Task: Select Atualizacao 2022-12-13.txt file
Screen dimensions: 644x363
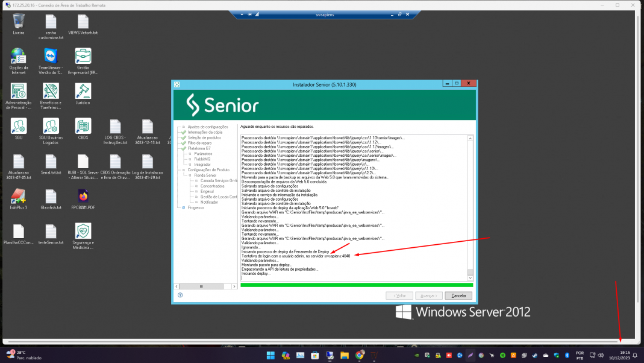Action: click(x=148, y=132)
